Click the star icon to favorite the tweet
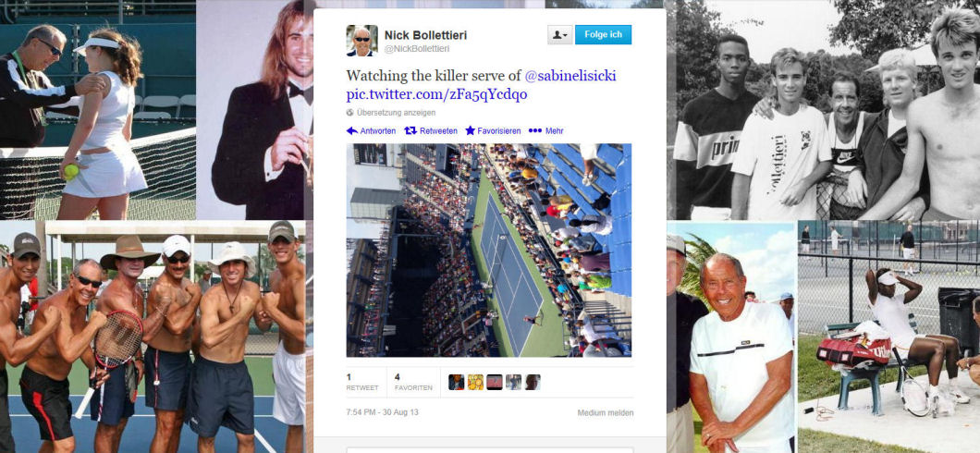Image resolution: width=980 pixels, height=453 pixels. tap(470, 130)
